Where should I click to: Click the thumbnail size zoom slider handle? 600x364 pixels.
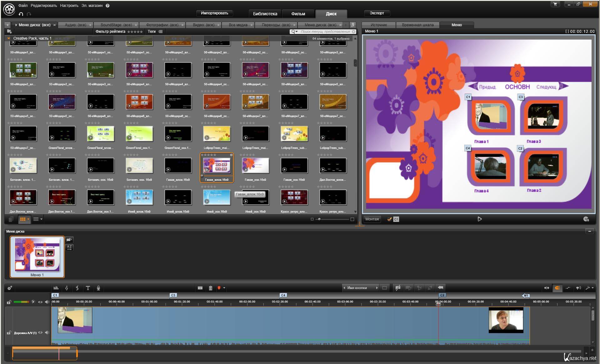(x=319, y=219)
